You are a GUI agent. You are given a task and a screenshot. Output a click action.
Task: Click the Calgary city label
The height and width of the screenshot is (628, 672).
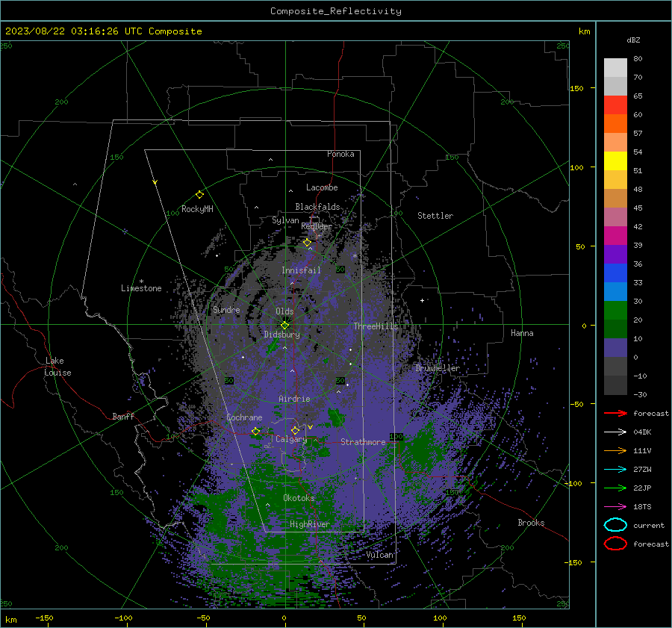[291, 439]
